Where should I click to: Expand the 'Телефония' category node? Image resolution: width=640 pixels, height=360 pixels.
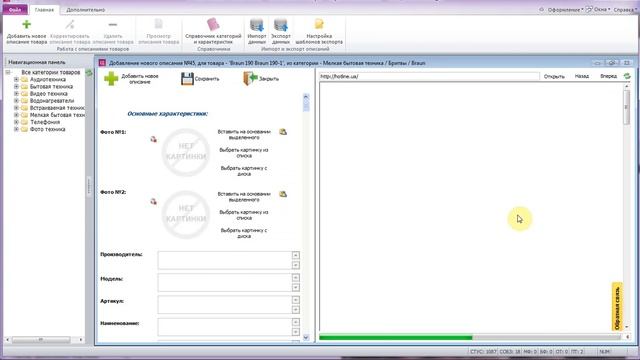pos(16,122)
